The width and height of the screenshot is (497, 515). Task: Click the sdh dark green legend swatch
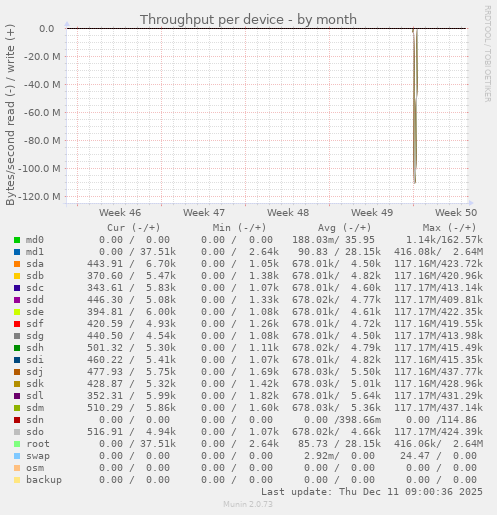pos(17,348)
